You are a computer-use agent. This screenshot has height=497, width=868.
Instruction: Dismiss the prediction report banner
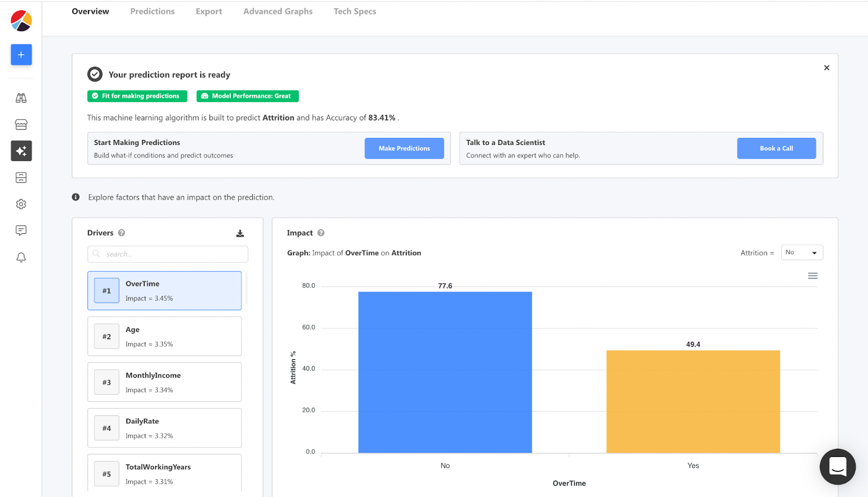pos(826,68)
